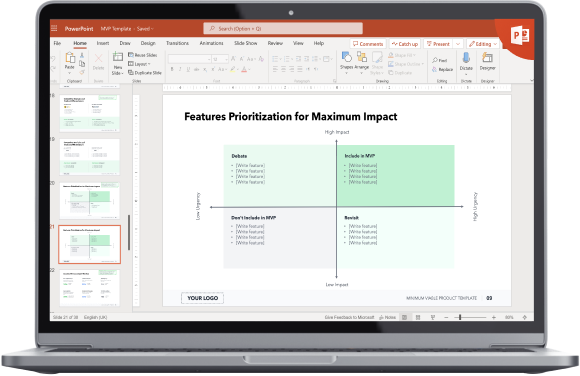Click the increase indent icon
This screenshot has height=376, width=580.
[307, 59]
